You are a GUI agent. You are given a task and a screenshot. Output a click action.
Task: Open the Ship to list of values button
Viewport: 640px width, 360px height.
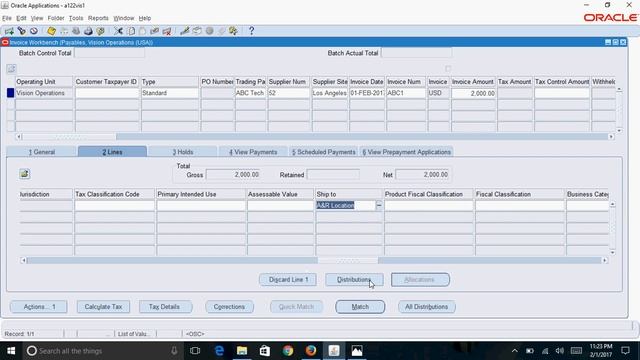point(379,205)
